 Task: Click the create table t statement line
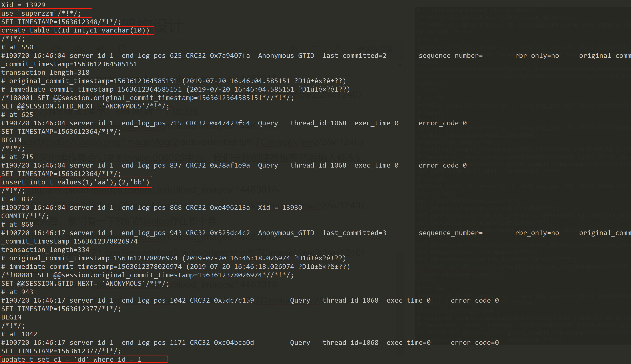(75, 30)
